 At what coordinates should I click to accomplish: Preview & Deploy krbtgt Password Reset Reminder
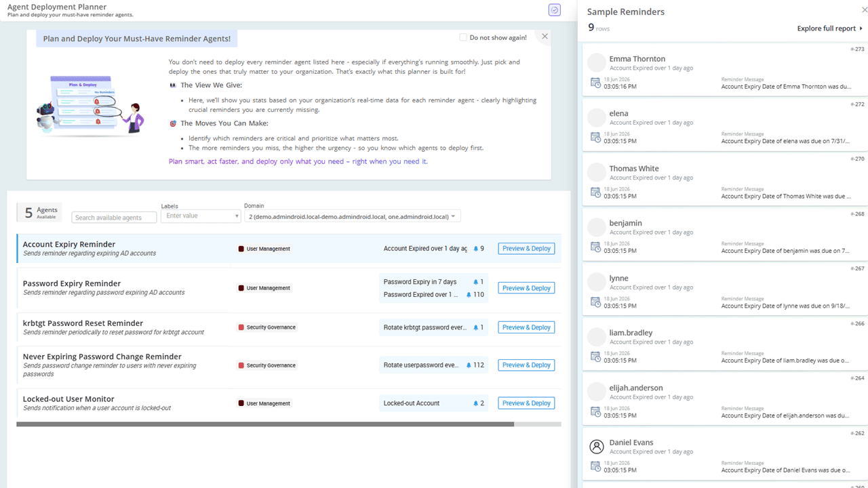tap(526, 327)
